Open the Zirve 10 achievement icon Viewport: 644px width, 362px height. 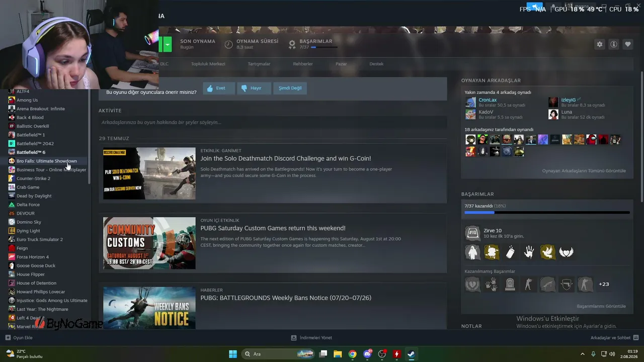click(473, 233)
